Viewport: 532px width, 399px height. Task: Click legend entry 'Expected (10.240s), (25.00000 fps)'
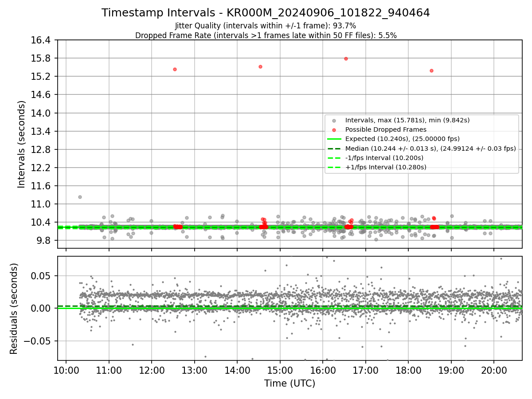403,139
